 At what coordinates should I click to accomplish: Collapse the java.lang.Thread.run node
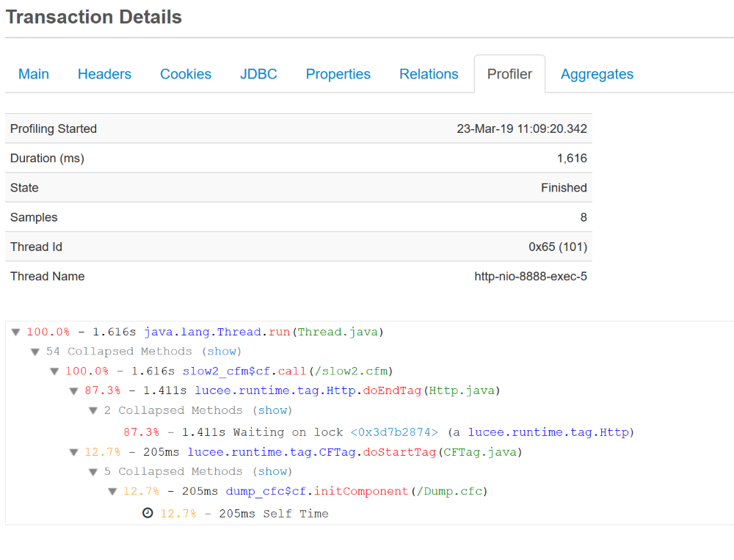click(16, 332)
